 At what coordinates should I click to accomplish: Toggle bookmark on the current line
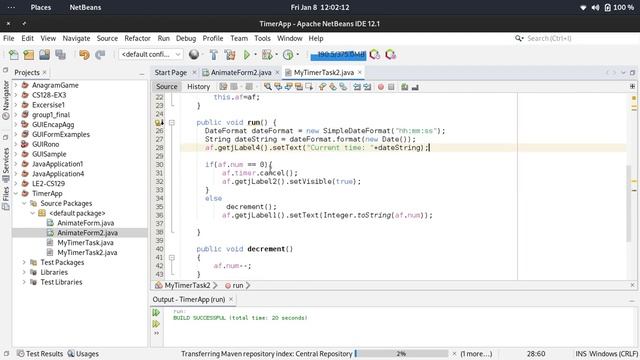tap(343, 87)
